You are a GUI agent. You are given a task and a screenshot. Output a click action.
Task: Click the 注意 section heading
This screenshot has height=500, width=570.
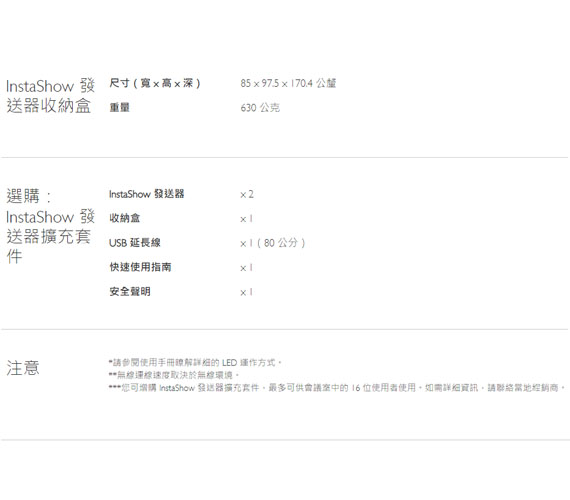(x=23, y=368)
